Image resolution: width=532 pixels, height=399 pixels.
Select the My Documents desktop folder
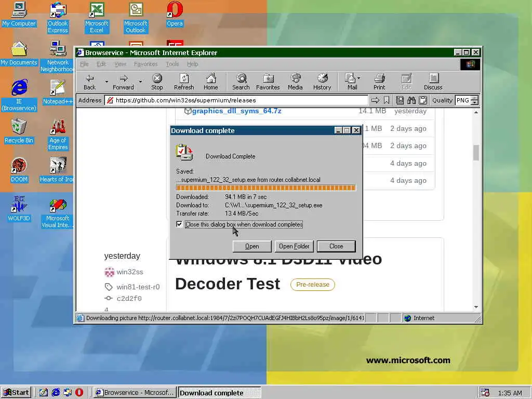click(x=19, y=54)
